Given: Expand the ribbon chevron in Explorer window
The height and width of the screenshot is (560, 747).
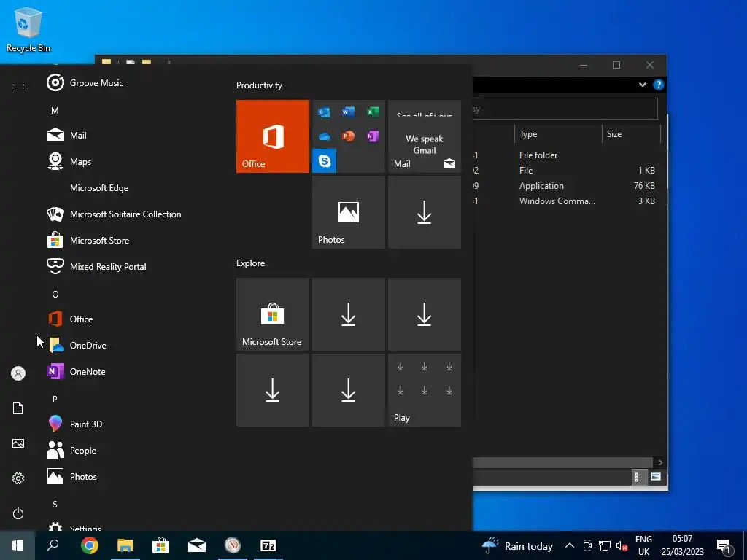Looking at the screenshot, I should tap(643, 85).
